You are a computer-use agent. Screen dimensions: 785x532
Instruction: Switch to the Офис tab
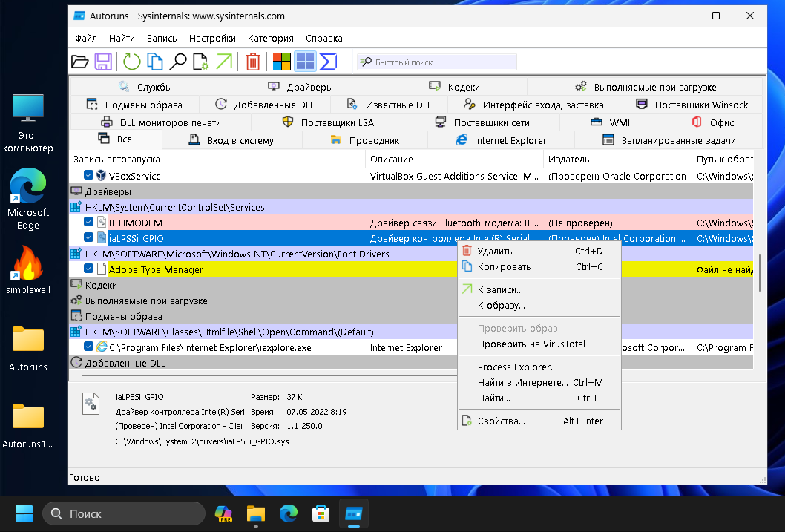coord(712,122)
